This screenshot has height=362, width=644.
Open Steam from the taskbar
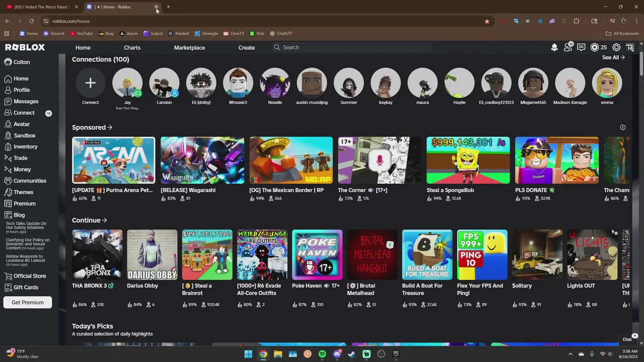pos(352,354)
